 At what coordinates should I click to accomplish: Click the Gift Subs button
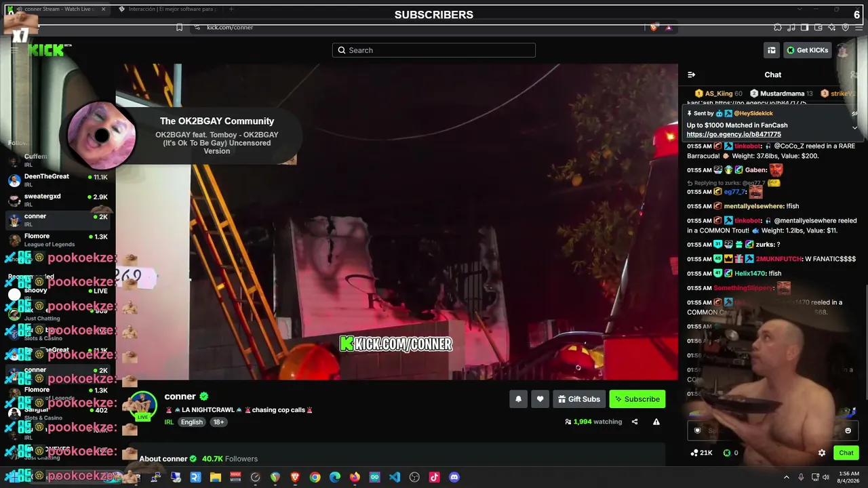click(579, 399)
